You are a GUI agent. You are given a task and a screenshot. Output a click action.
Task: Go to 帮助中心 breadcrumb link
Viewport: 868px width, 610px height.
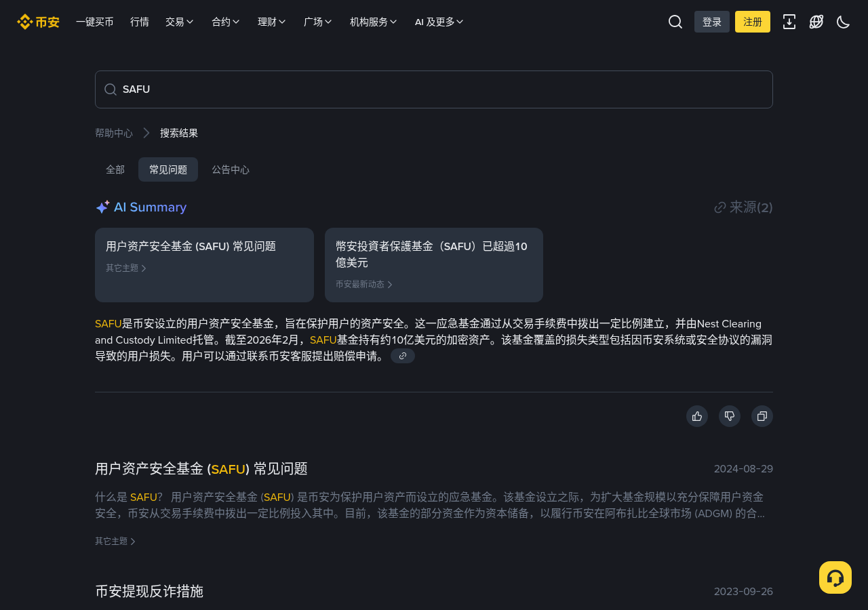(x=114, y=133)
